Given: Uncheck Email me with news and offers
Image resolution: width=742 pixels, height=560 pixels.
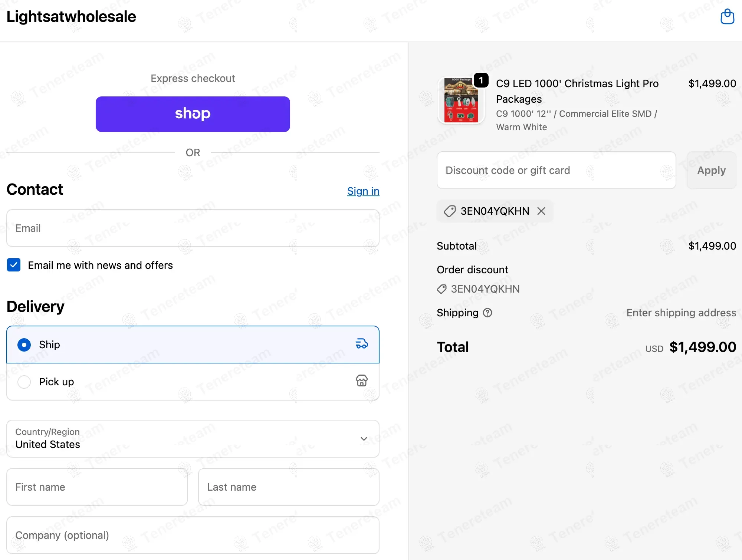Looking at the screenshot, I should (x=14, y=265).
